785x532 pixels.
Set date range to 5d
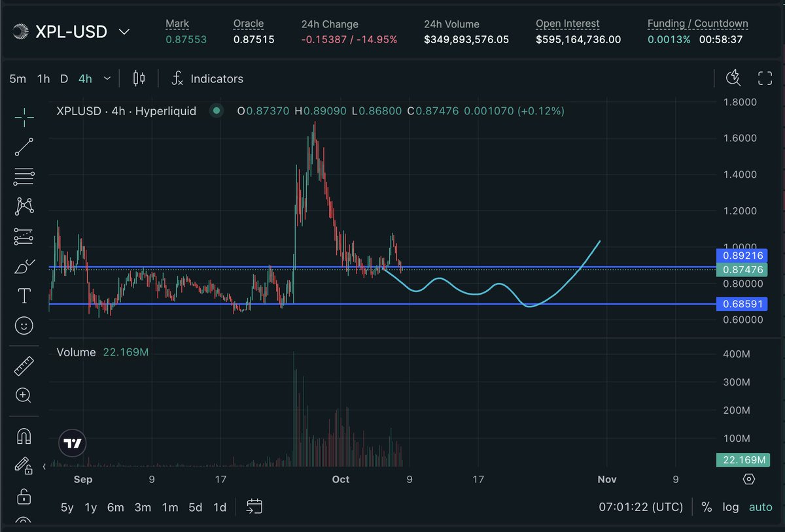195,507
